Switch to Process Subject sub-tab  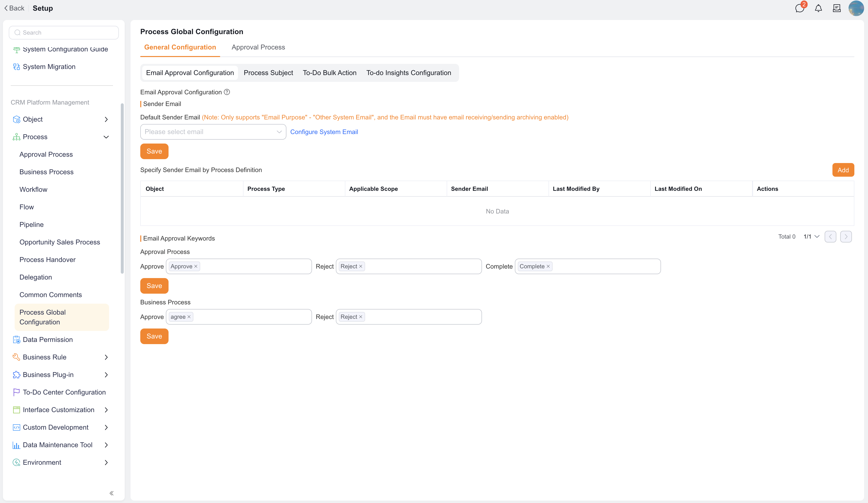tap(268, 73)
